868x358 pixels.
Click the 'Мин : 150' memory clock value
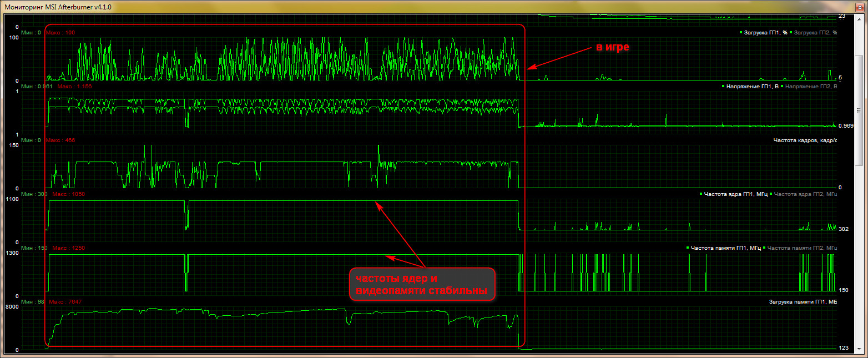pos(34,248)
